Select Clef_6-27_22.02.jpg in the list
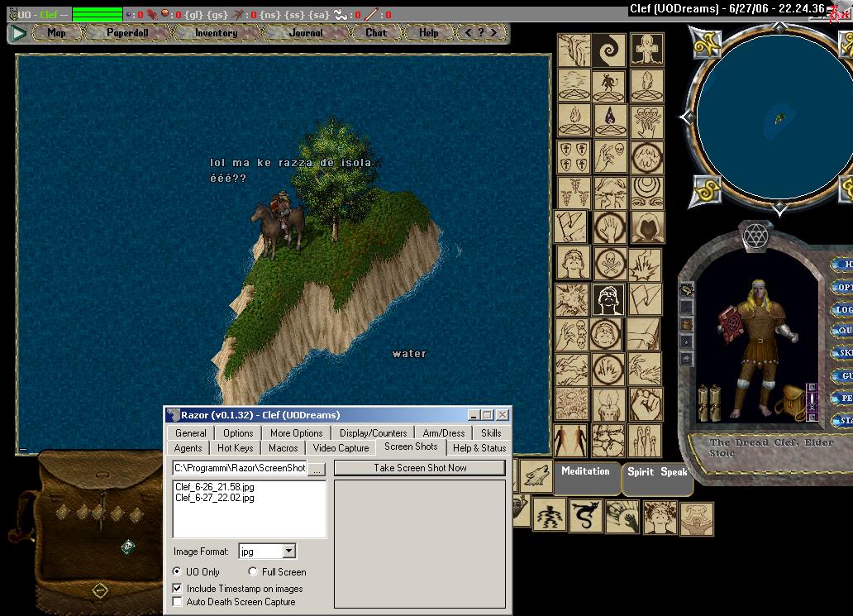Viewport: 853px width, 616px height. click(x=214, y=498)
